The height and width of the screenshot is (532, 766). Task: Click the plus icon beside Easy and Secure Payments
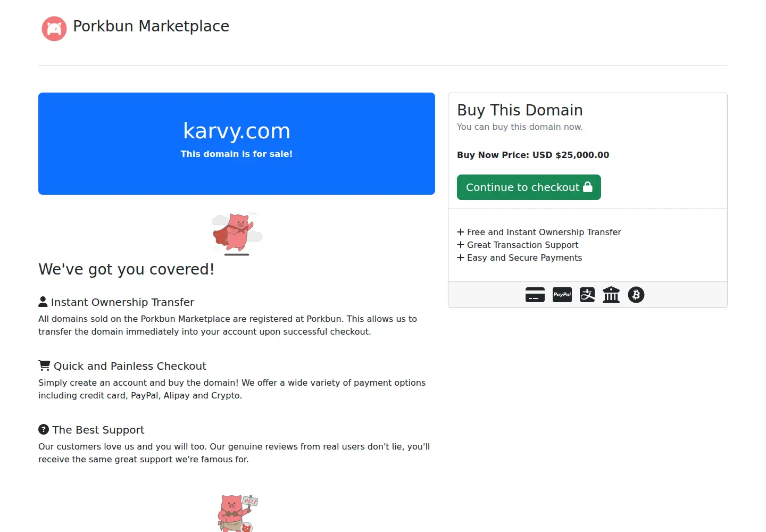tap(461, 257)
